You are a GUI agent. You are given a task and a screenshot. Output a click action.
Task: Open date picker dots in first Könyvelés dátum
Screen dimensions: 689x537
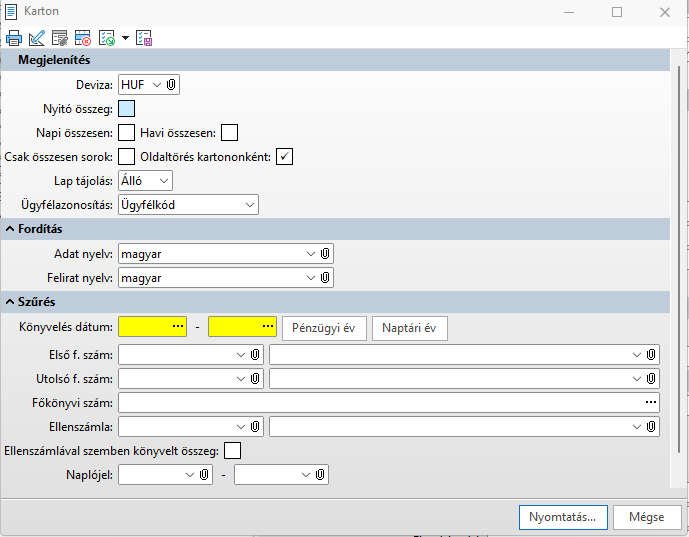178,327
